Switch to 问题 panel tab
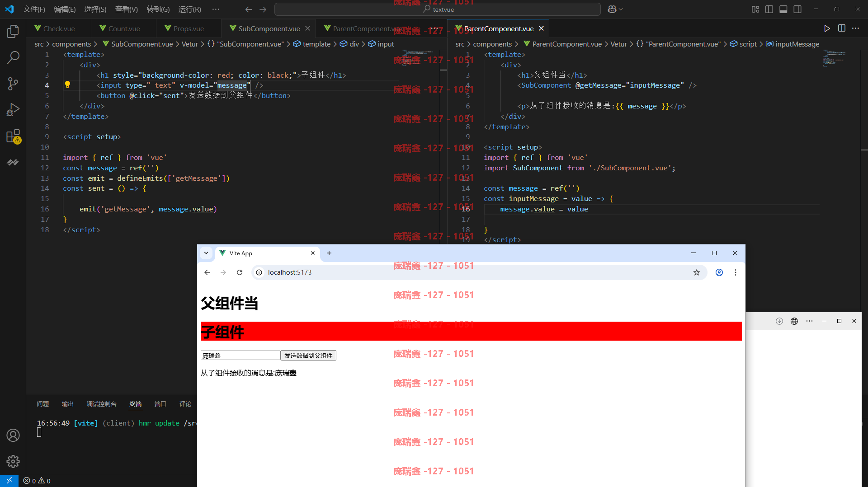Image resolution: width=868 pixels, height=487 pixels. pos(43,404)
